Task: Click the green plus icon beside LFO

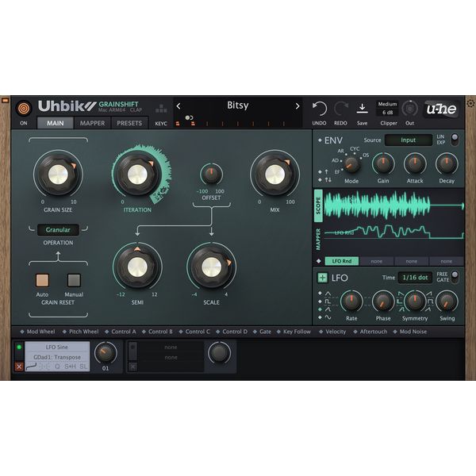Action: (x=322, y=278)
